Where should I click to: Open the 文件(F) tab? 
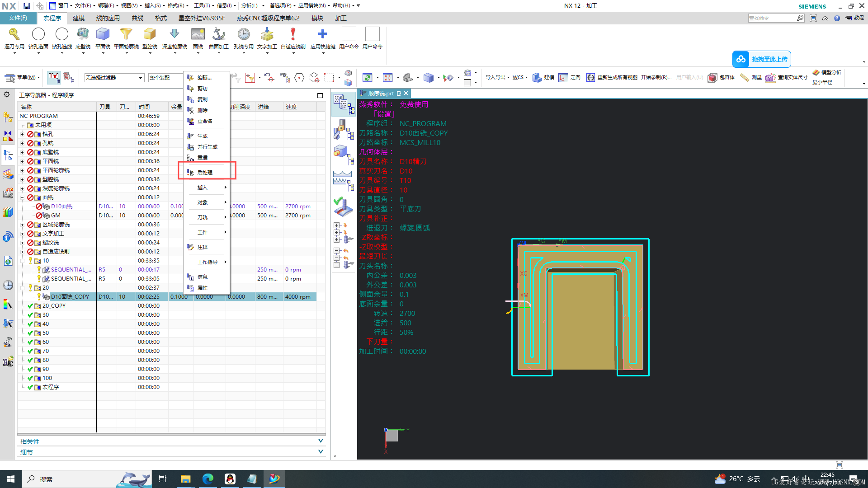[18, 18]
